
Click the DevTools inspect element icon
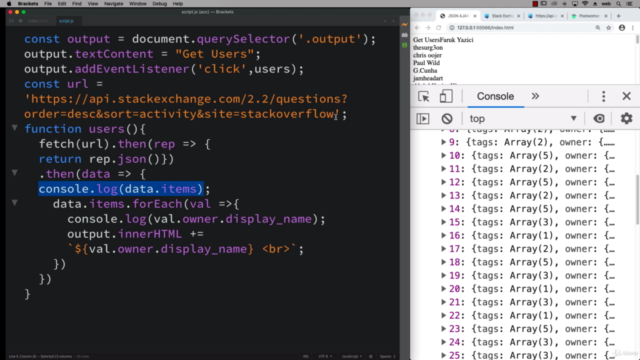tap(423, 96)
